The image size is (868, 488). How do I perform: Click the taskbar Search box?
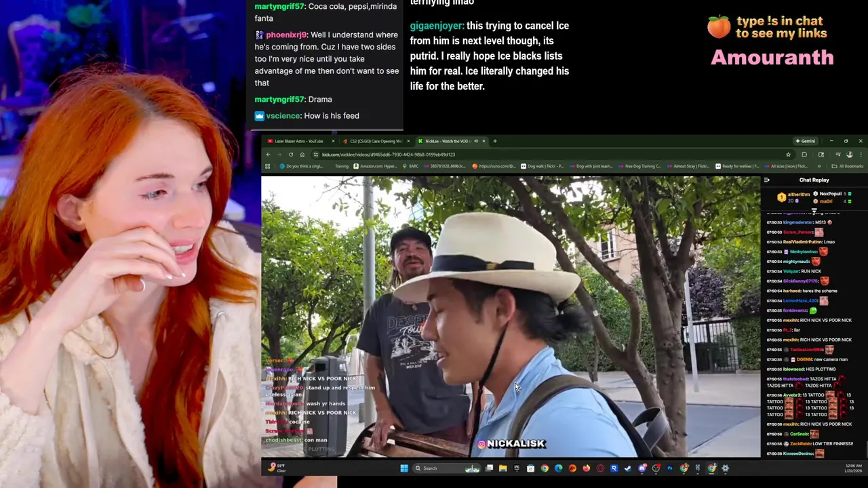click(446, 468)
